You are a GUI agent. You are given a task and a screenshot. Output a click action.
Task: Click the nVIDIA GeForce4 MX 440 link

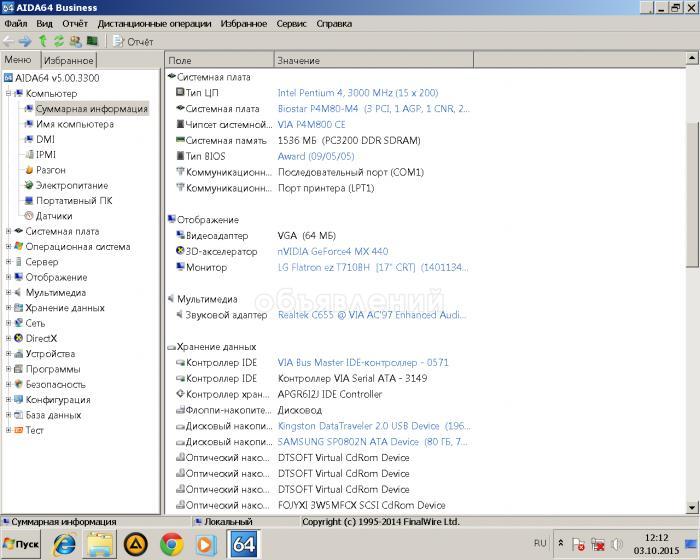tap(332, 251)
